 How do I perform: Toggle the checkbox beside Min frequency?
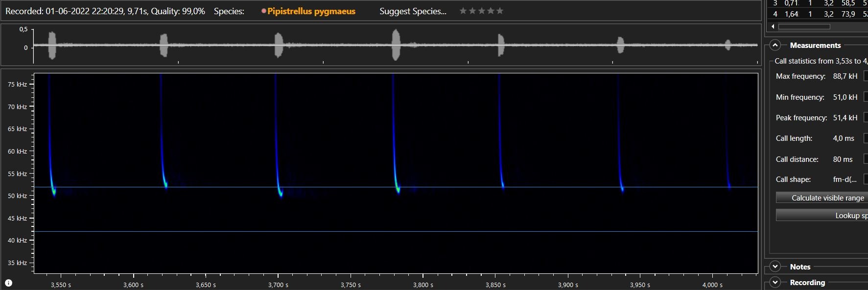click(x=866, y=97)
